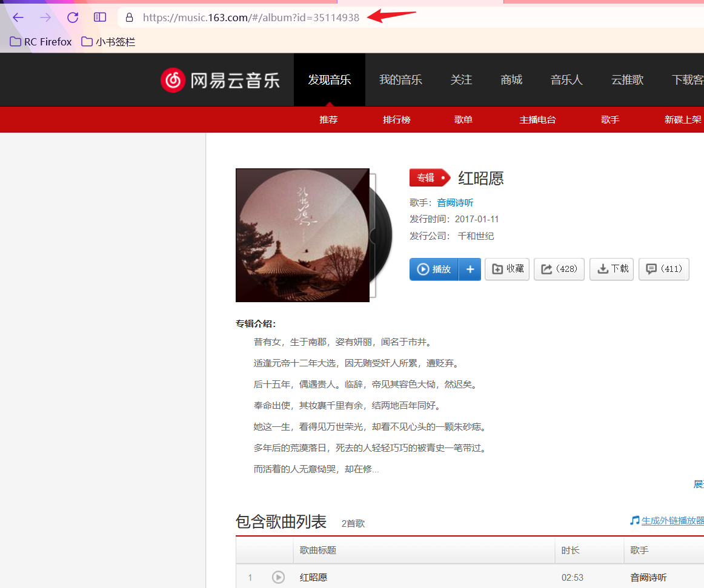Click the NetEase Cloud Music logo
Screen dimensions: 704x588
[x=220, y=81]
